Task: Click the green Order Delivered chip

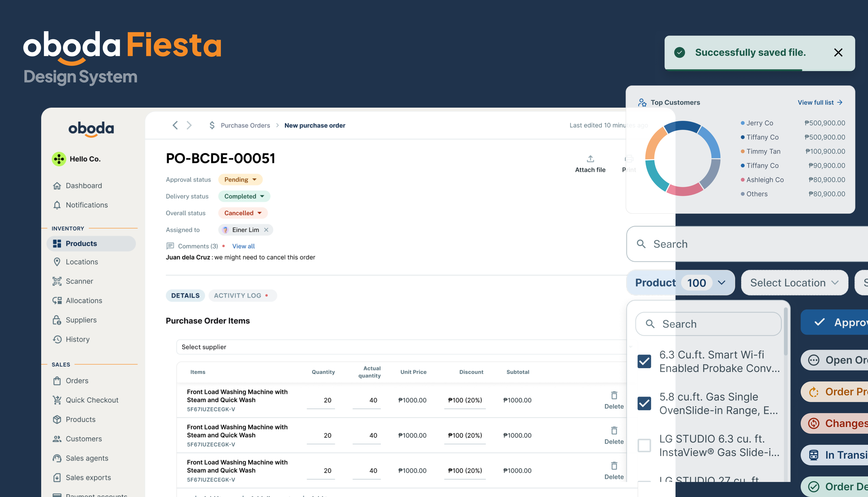Action: [x=834, y=487]
